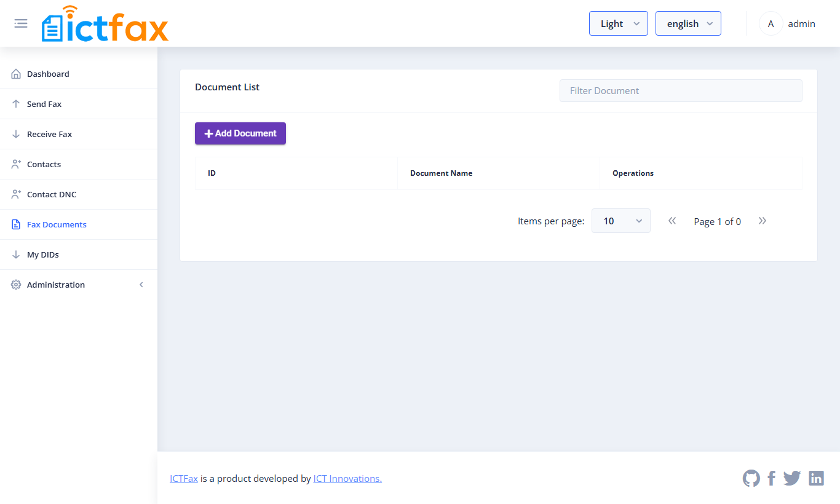Expand the Administration menu chevron

pos(141,285)
